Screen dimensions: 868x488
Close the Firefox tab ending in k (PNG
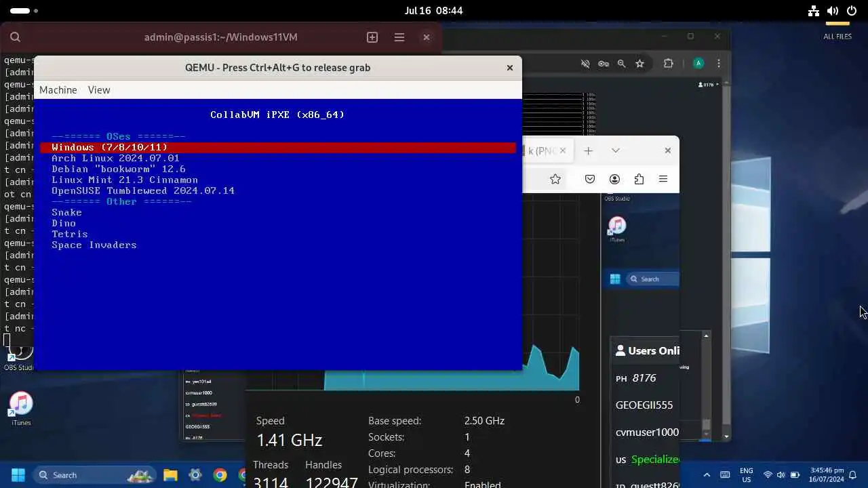coord(562,150)
